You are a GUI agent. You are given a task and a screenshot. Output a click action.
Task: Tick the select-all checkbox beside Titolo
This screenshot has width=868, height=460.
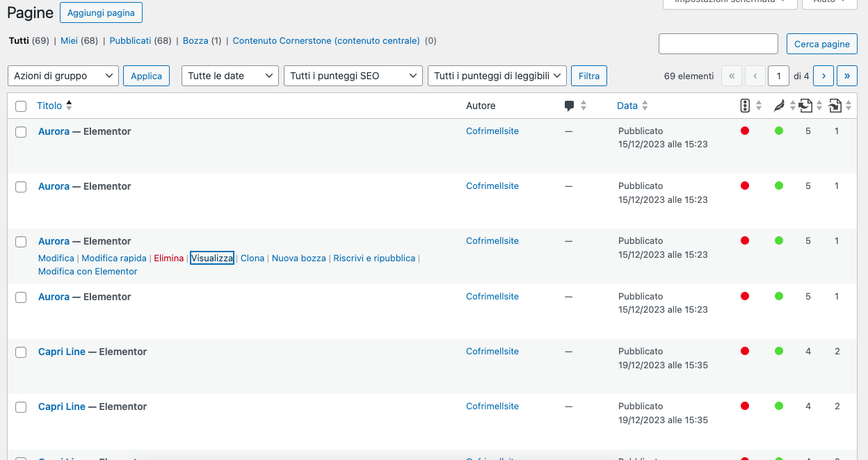21,106
